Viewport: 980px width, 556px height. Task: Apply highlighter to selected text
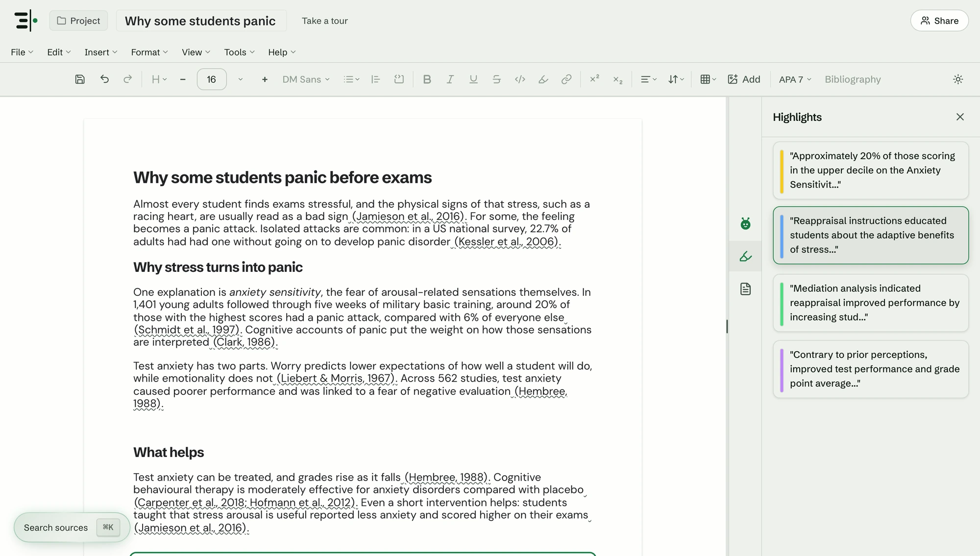click(543, 79)
